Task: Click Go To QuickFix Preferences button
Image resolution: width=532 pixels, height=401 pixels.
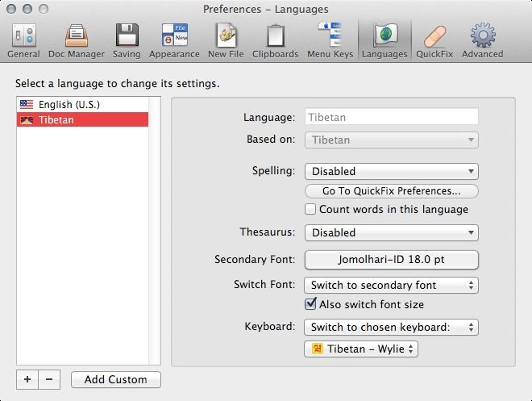Action: 391,191
